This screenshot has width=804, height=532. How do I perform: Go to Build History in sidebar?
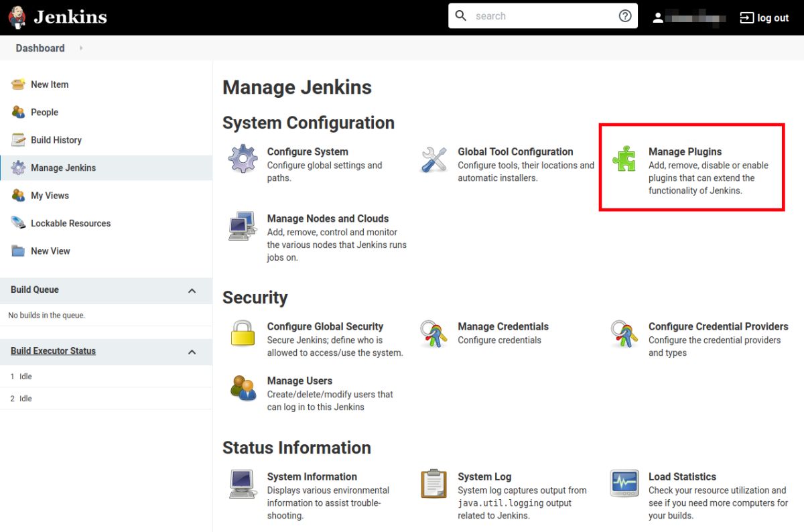tap(56, 140)
